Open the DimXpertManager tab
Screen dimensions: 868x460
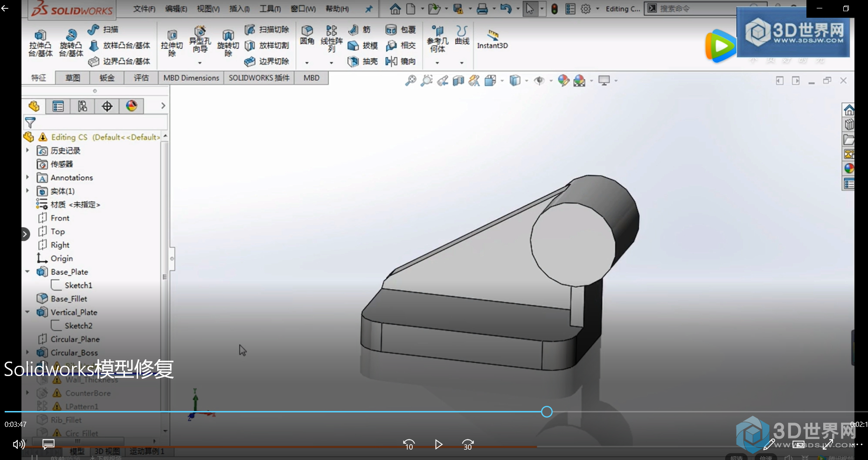coord(107,106)
